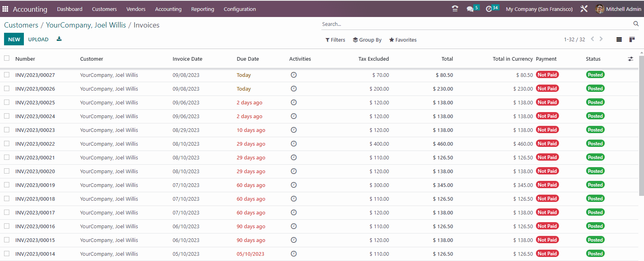Focus the Search input field
Screen dimensions: 644x261
coord(476,24)
